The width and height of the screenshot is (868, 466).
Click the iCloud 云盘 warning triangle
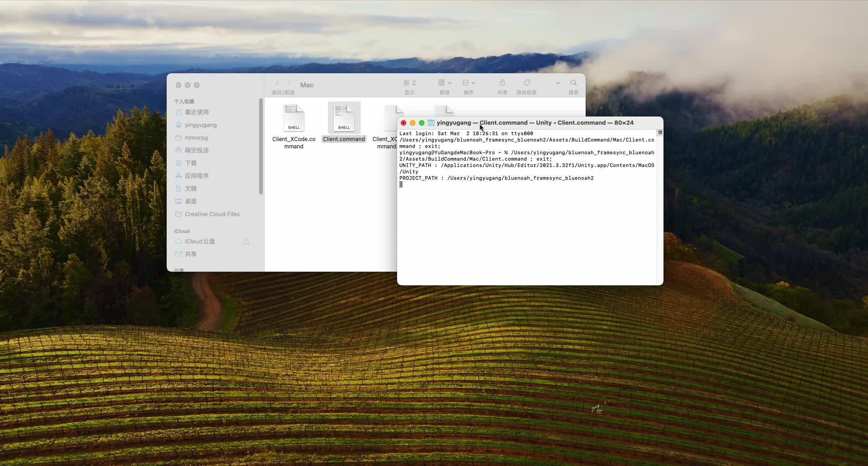pos(245,242)
